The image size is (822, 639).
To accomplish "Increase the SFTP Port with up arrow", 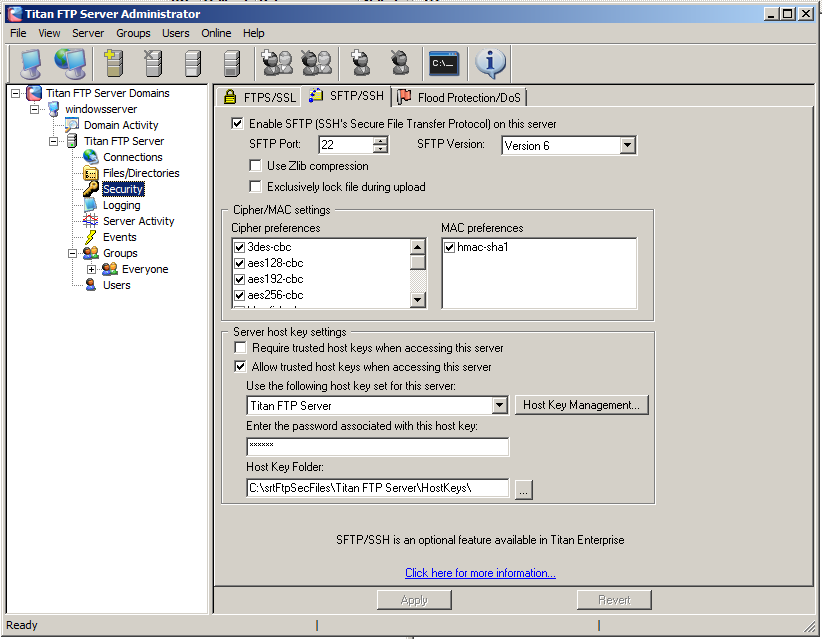I will click(381, 140).
